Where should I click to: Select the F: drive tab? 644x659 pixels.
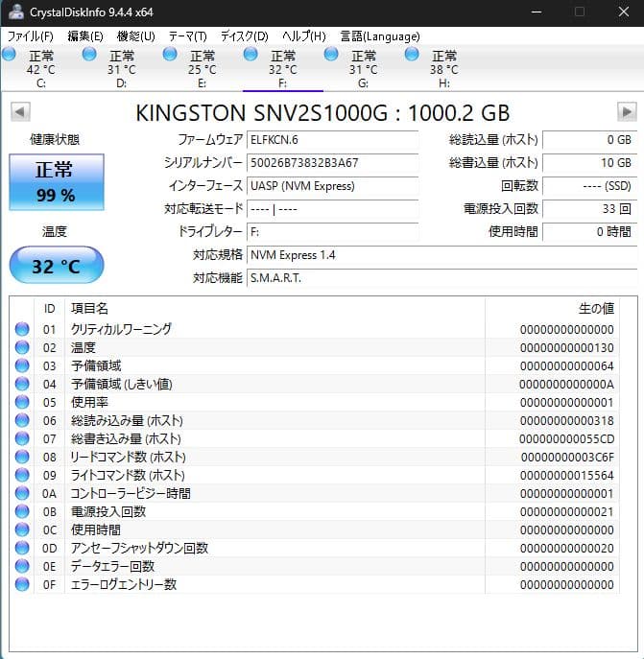[283, 69]
